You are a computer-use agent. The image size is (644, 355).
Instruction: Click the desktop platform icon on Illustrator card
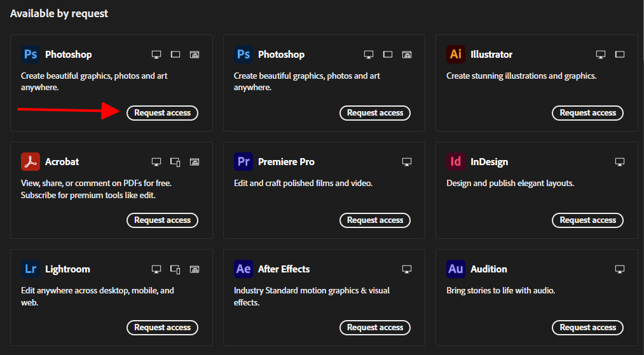click(x=601, y=55)
